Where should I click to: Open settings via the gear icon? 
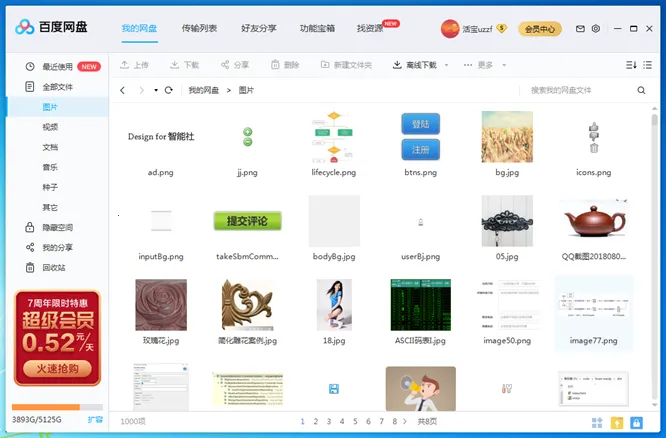click(x=595, y=29)
